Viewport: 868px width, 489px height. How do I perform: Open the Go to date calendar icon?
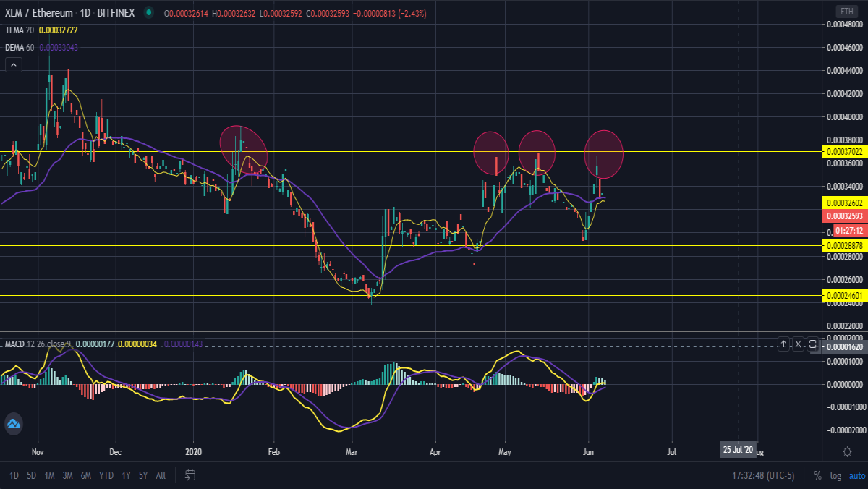pyautogui.click(x=190, y=475)
